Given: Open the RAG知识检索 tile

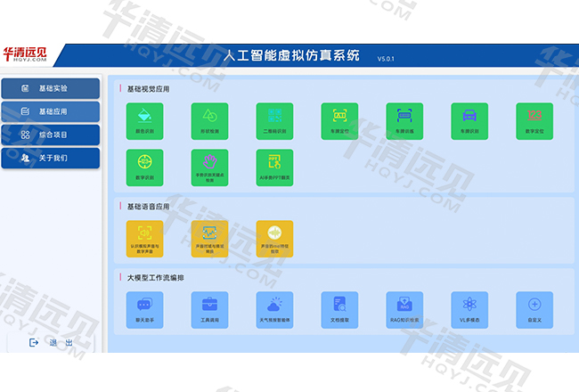Looking at the screenshot, I should (404, 309).
